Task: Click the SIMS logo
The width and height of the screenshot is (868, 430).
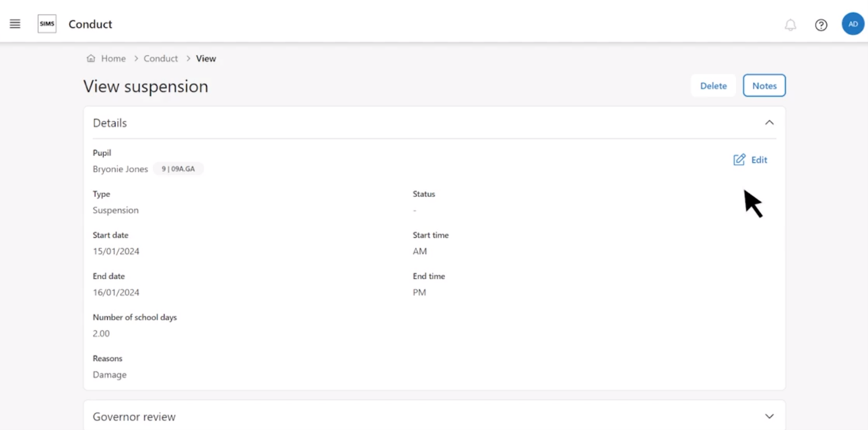Action: click(x=47, y=24)
